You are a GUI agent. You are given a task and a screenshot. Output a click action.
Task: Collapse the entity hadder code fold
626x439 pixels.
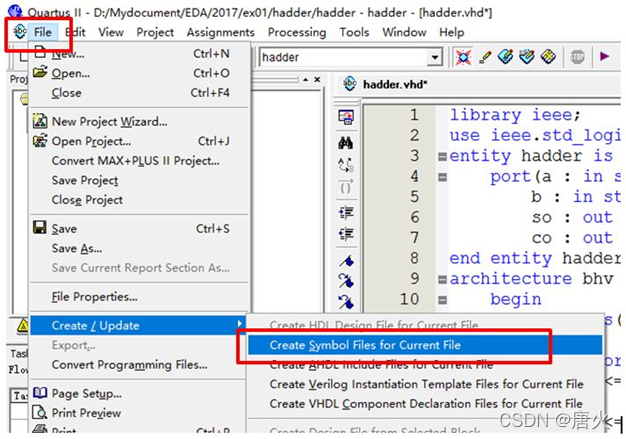click(442, 156)
